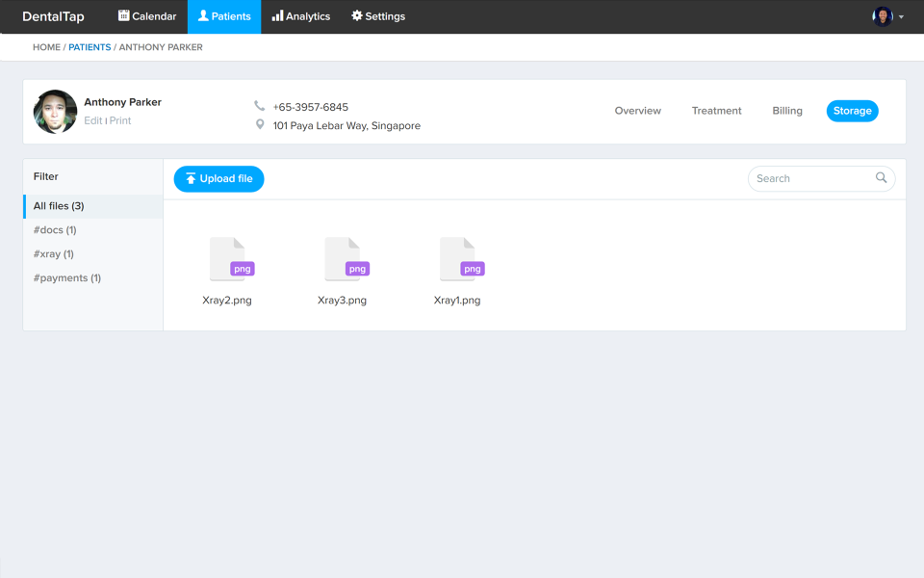This screenshot has width=924, height=578.
Task: Click the Xray2.png file name
Action: [x=227, y=301]
